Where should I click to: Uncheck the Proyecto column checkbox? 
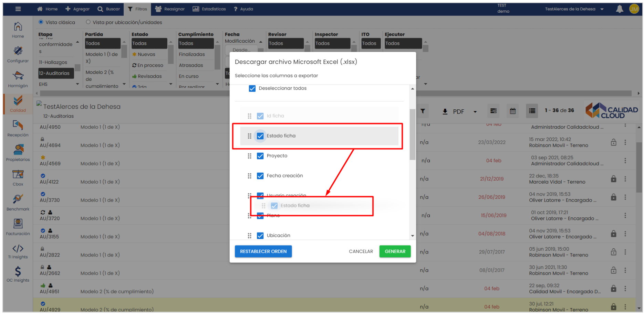point(260,156)
